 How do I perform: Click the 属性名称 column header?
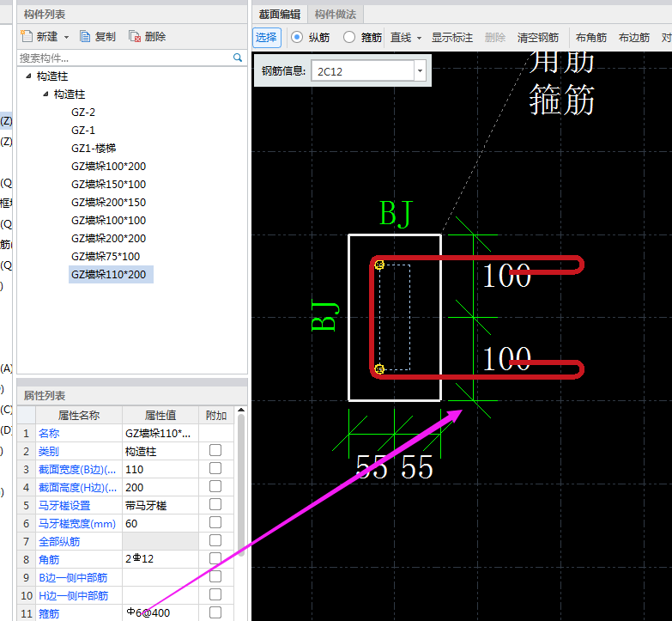(x=79, y=415)
